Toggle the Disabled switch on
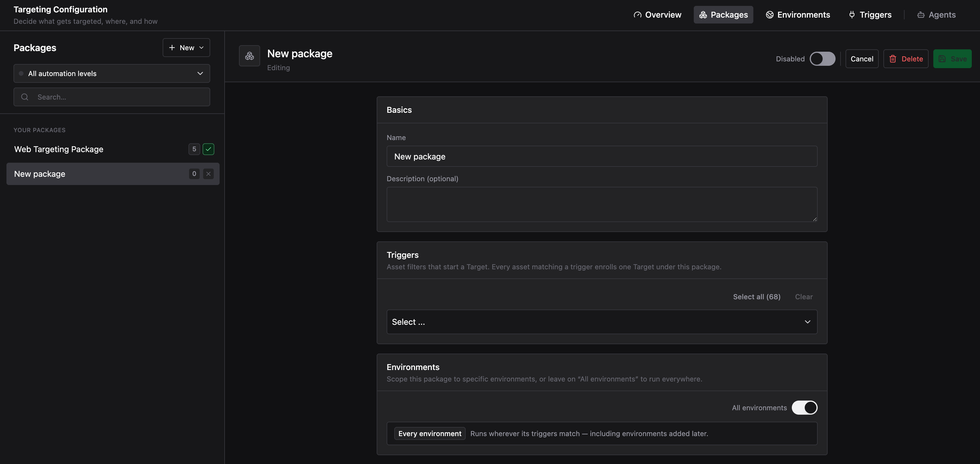Viewport: 980px width, 464px height. pyautogui.click(x=822, y=59)
